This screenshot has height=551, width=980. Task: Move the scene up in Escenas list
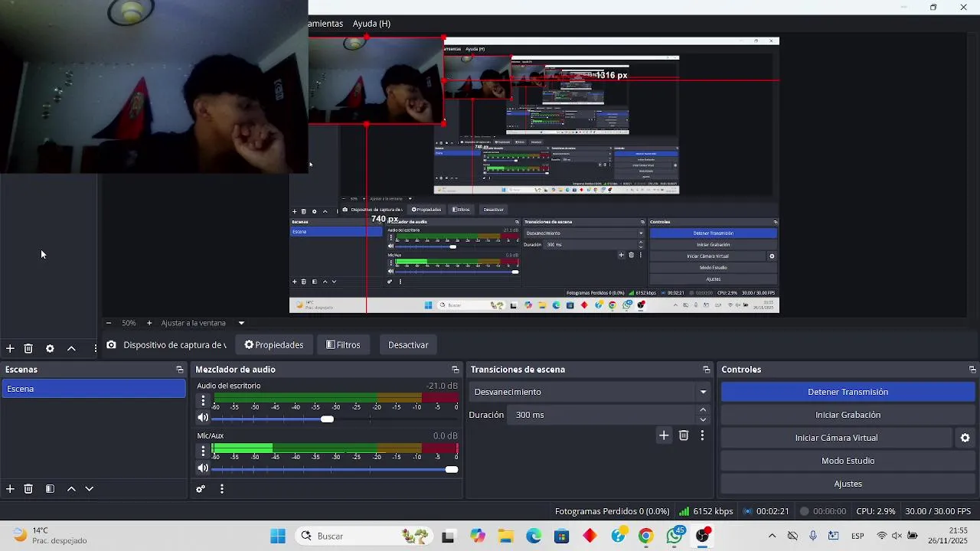click(x=71, y=488)
